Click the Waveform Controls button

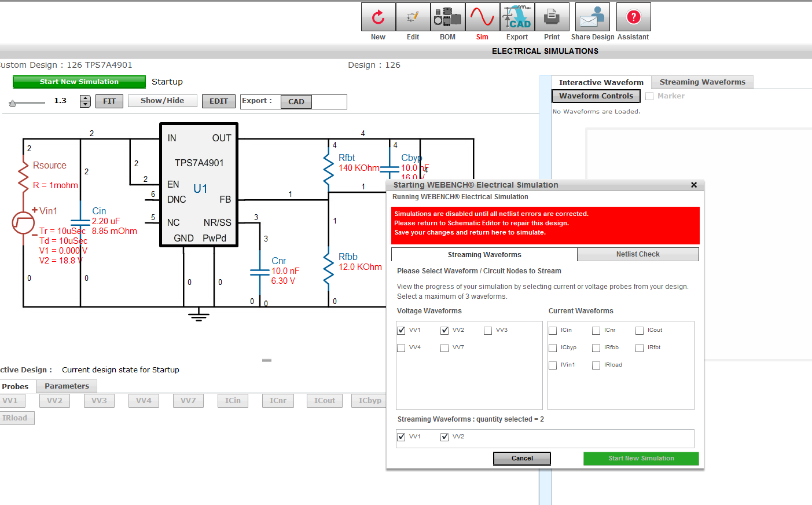point(596,96)
